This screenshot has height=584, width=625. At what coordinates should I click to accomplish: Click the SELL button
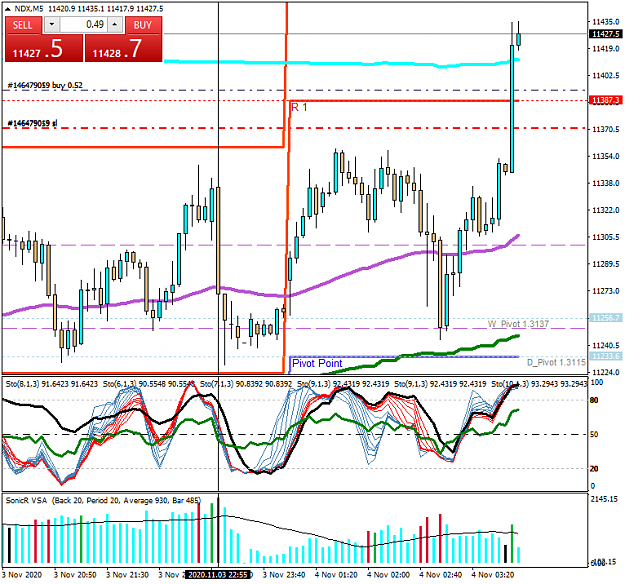[23, 25]
